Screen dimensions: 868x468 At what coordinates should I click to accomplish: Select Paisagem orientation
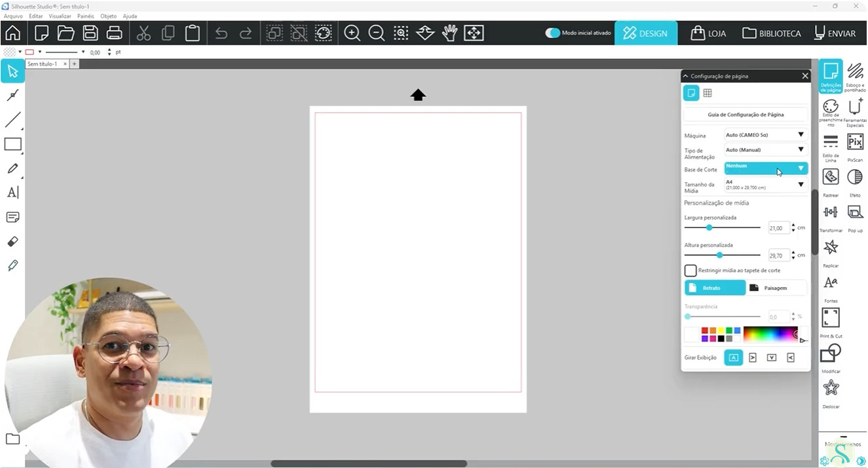[776, 288]
